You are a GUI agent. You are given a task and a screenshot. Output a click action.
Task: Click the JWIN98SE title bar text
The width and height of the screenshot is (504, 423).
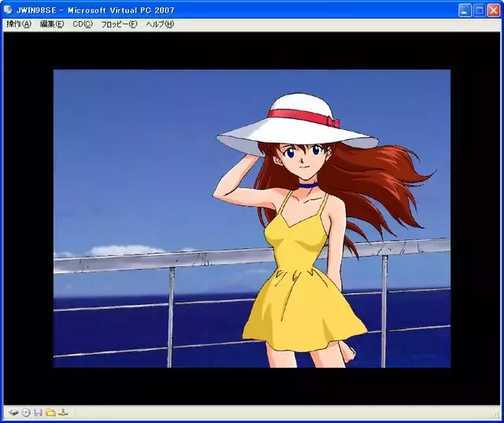click(95, 10)
